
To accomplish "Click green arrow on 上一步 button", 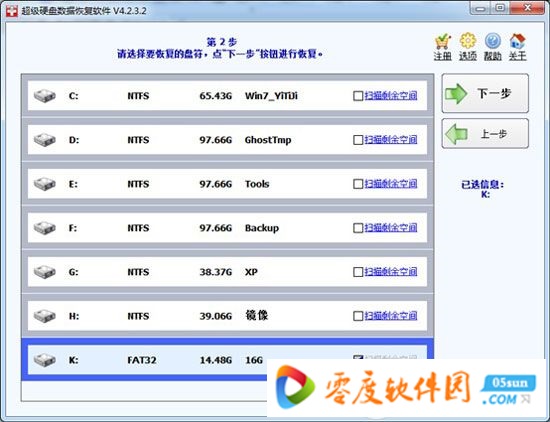I will click(456, 134).
